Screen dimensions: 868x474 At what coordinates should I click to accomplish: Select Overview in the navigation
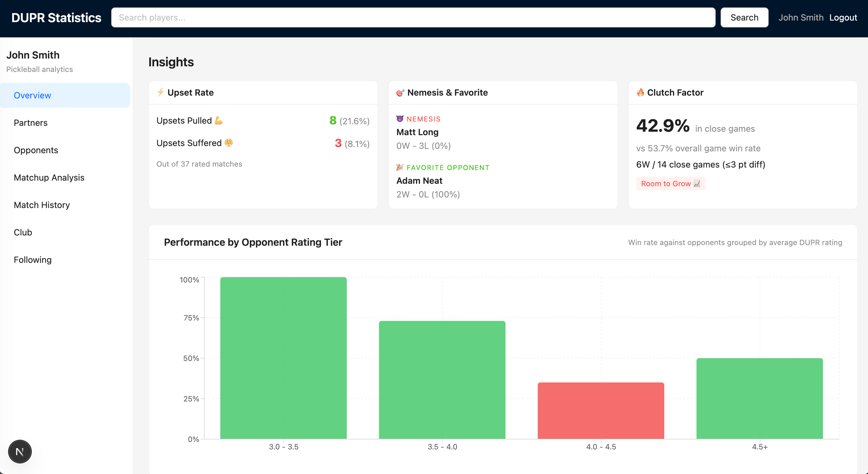click(32, 95)
